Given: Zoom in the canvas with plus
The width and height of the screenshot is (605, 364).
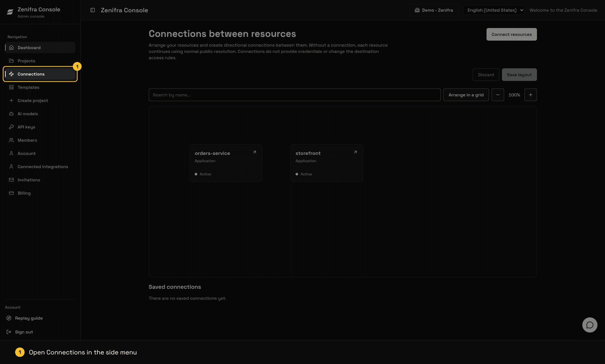Looking at the screenshot, I should click(x=531, y=95).
